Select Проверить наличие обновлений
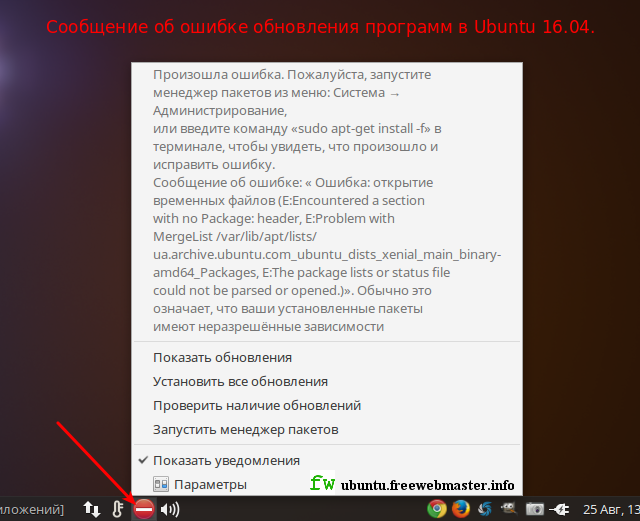This screenshot has height=521, width=640. [x=327, y=405]
